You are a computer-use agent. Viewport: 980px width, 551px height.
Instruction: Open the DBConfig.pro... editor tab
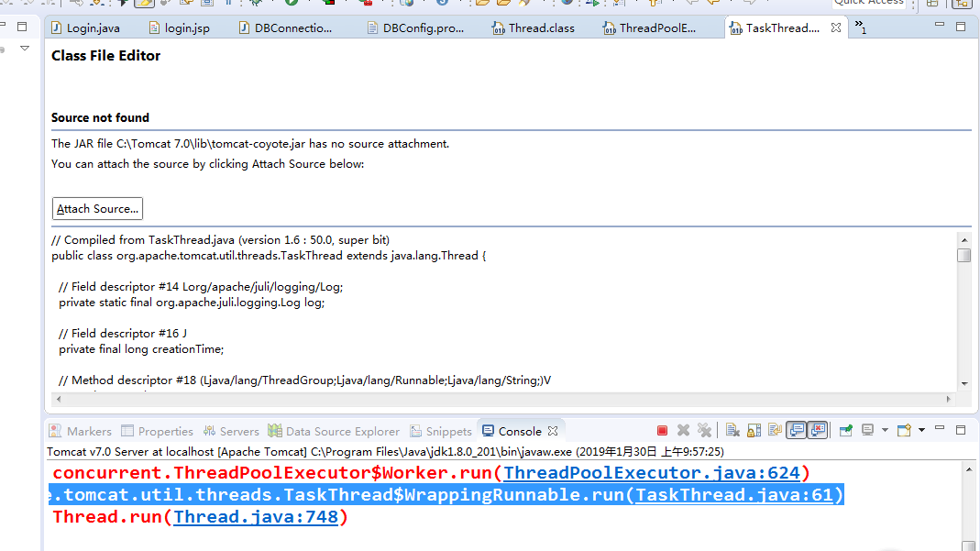(415, 28)
